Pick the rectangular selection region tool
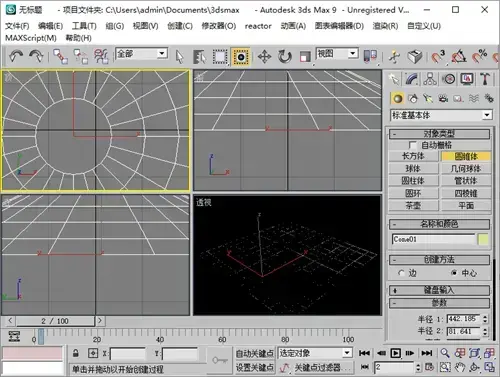The image size is (500, 377). [220, 57]
